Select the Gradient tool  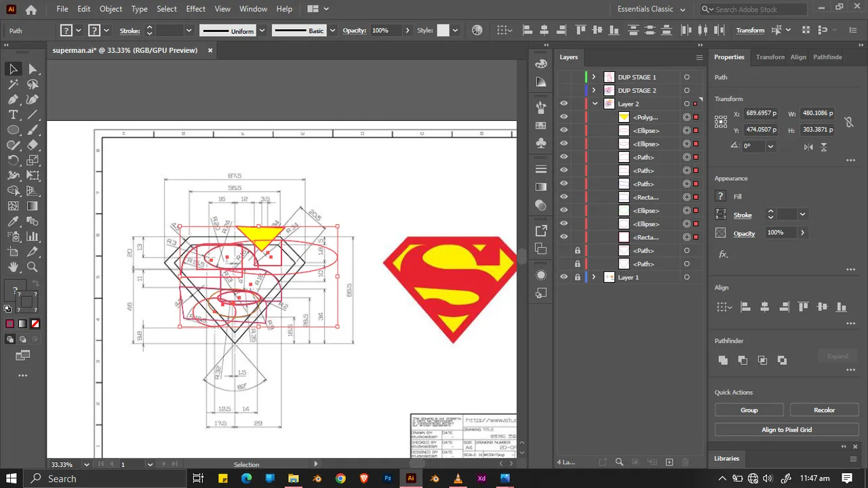(33, 206)
